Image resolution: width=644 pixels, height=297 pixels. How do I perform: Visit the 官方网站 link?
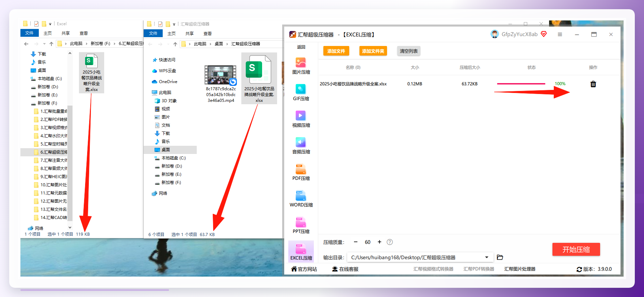tap(304, 269)
